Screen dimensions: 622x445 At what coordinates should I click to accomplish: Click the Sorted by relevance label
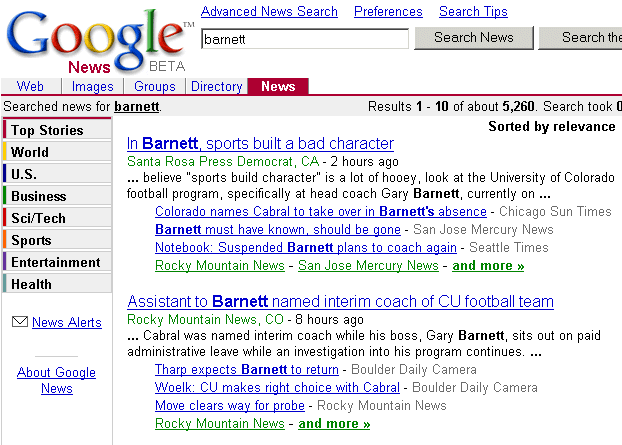click(x=552, y=126)
